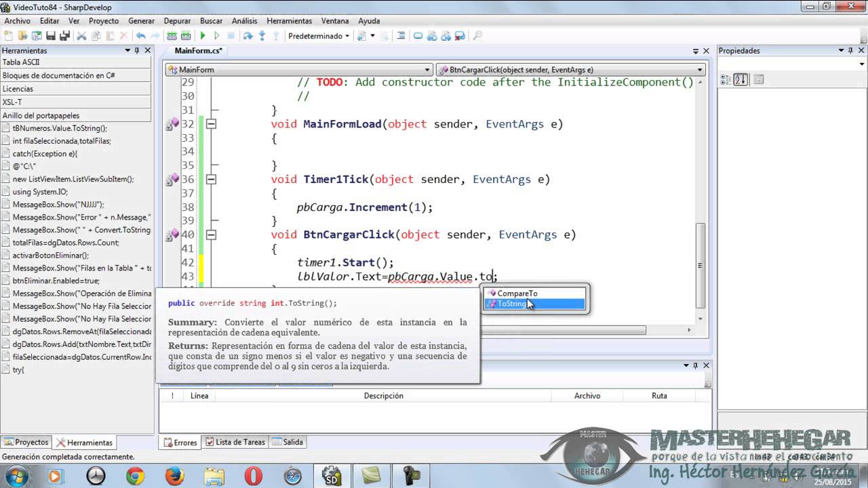This screenshot has width=868, height=488.
Task: Select CompareTo in autocomplete list
Action: 535,293
